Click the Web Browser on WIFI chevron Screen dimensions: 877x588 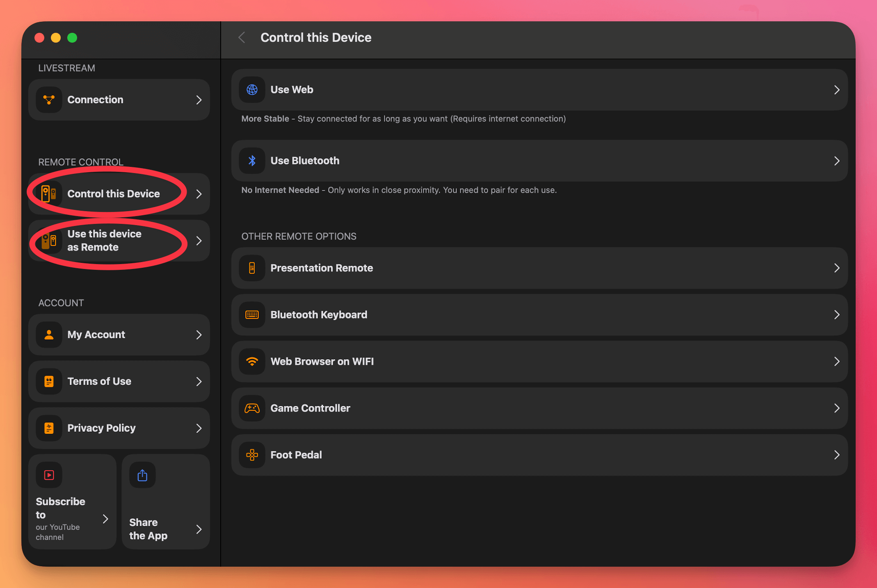pyautogui.click(x=837, y=362)
